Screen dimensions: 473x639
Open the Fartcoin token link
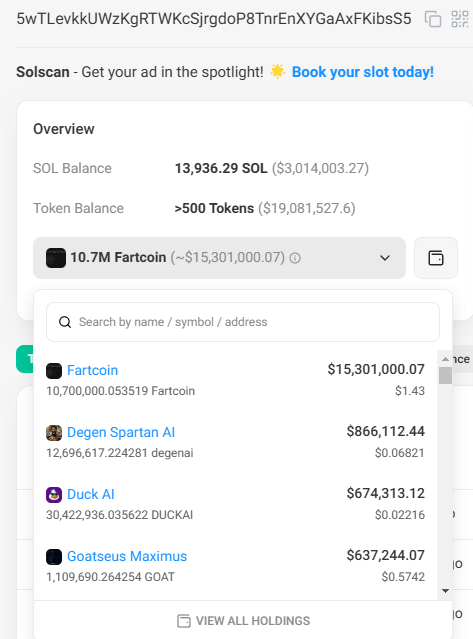point(92,370)
